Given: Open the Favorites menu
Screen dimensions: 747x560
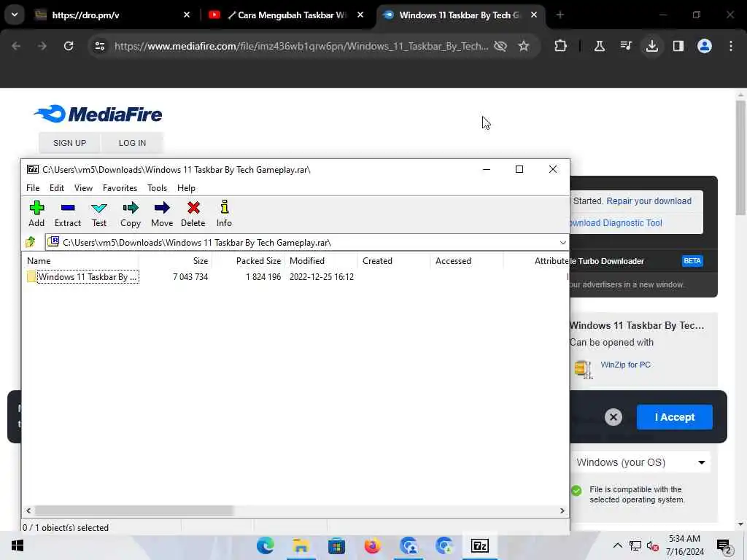Looking at the screenshot, I should (x=120, y=188).
